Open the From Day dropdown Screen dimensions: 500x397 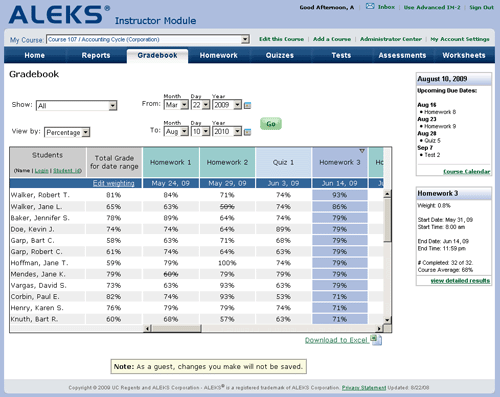pyautogui.click(x=200, y=105)
